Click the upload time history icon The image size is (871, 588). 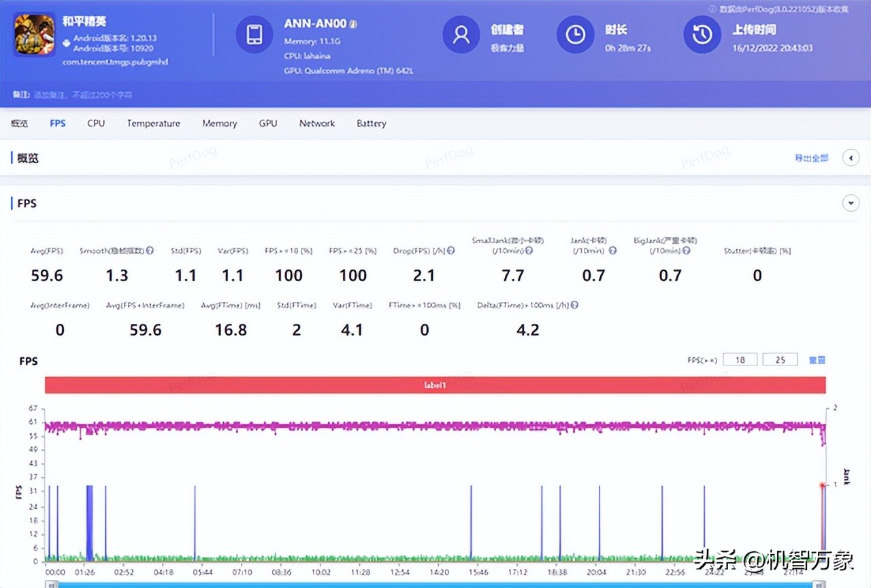coord(702,35)
